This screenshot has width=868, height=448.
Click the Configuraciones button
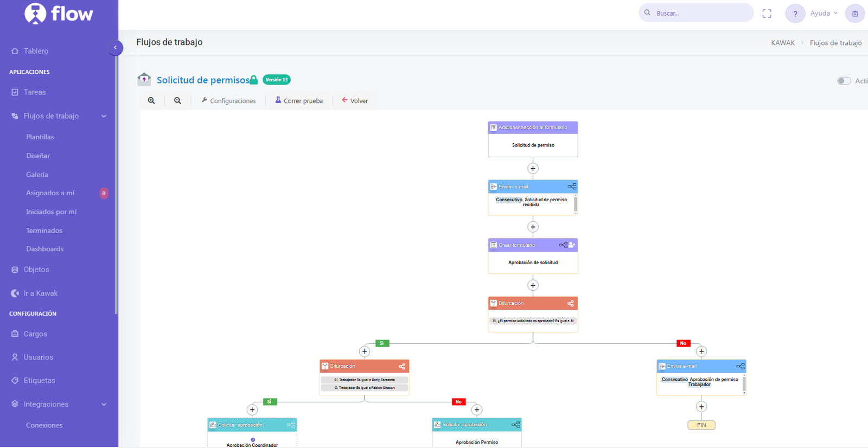[x=228, y=101]
